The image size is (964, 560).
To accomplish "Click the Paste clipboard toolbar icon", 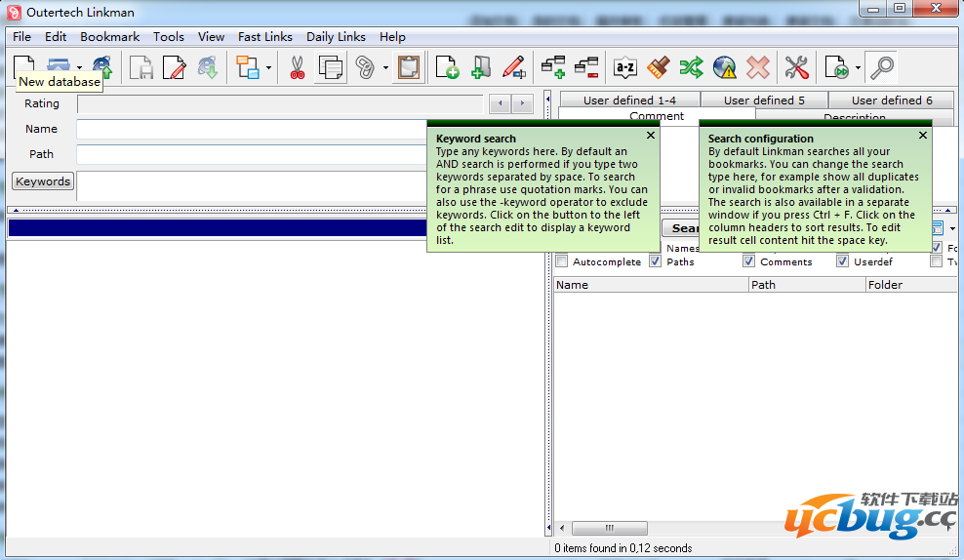I will tap(408, 67).
